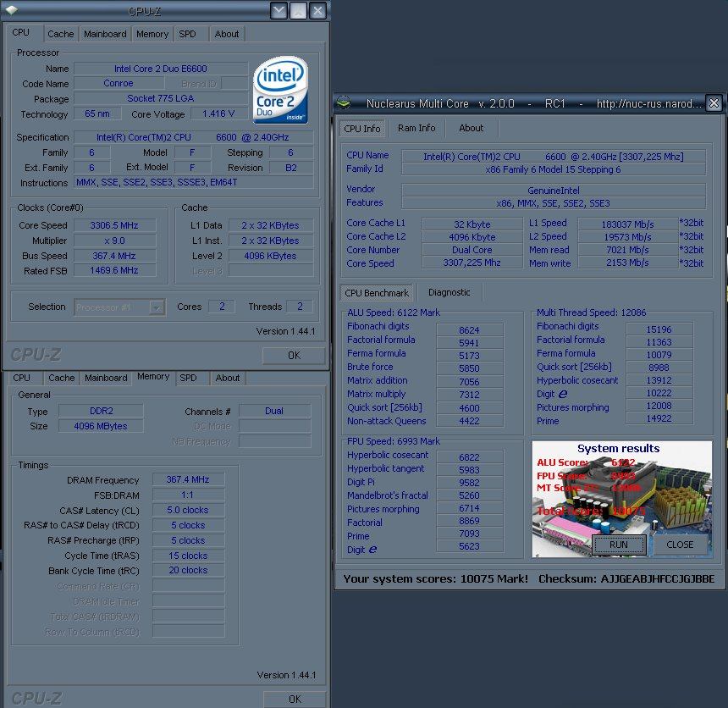Click the L1 Speed value 183037 Mb/s
Viewport: 728px width, 708px height.
(x=628, y=224)
